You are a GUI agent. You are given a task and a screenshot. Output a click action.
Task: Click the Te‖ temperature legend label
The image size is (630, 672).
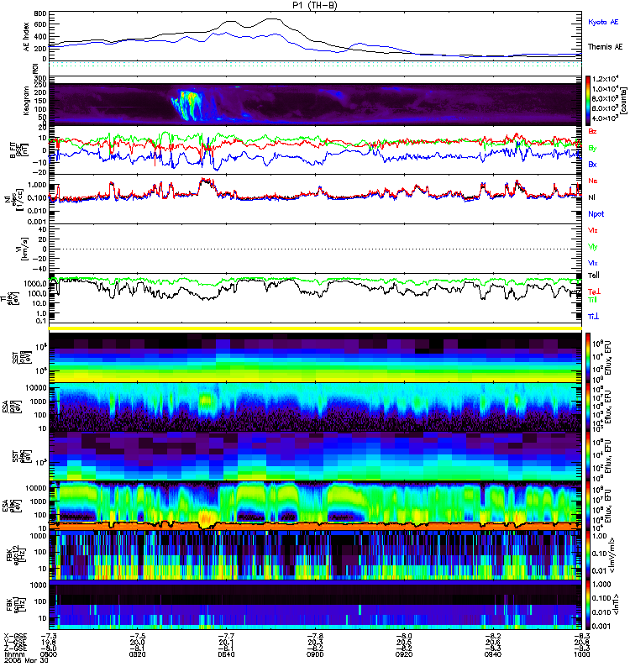pyautogui.click(x=594, y=276)
